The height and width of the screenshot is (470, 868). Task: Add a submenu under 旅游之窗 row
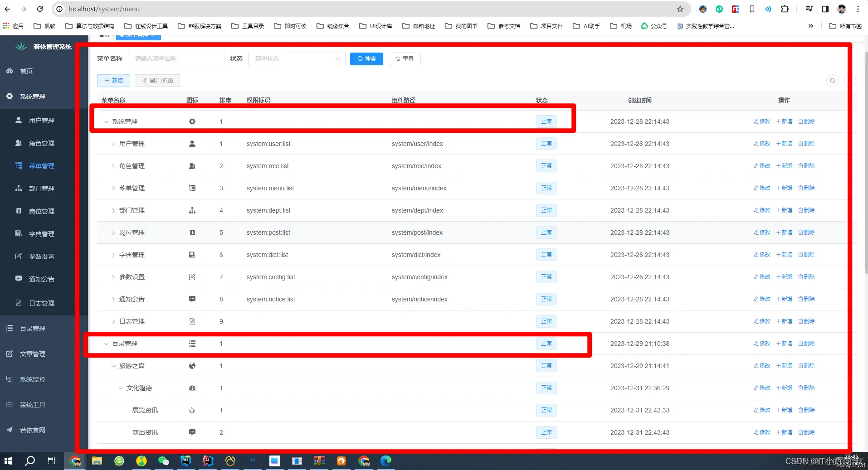pyautogui.click(x=784, y=366)
